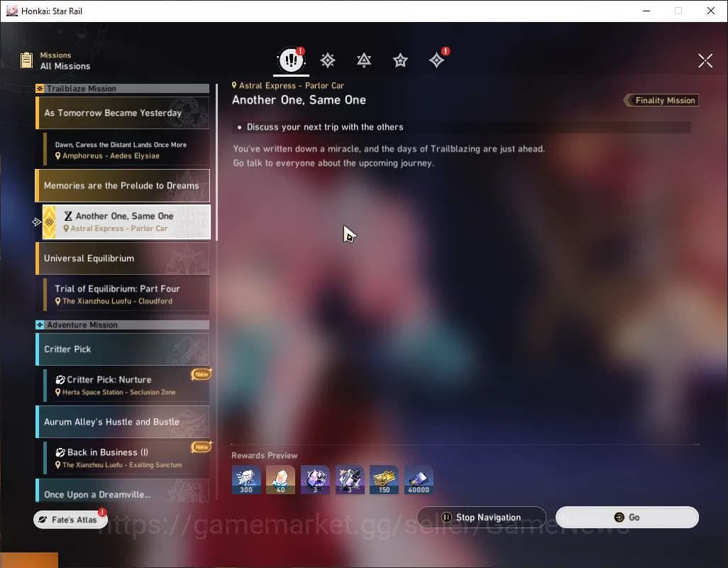This screenshot has height=568, width=728.
Task: Click the Missions clipboard icon
Action: (x=26, y=60)
